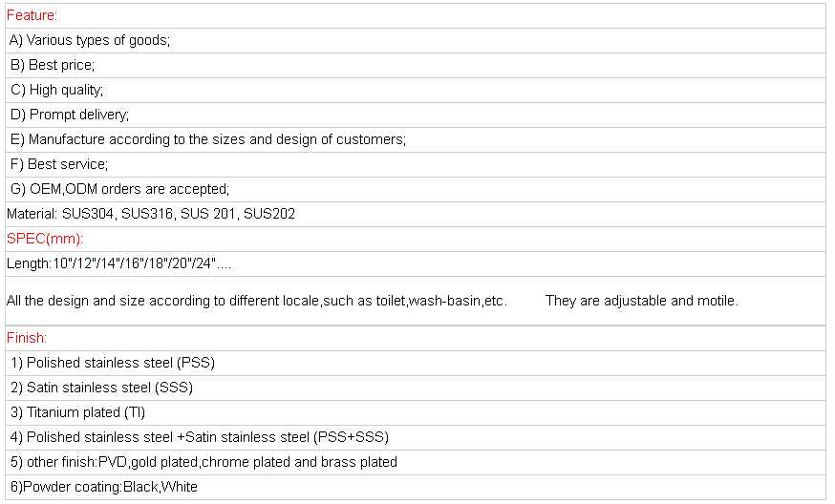The image size is (835, 504).
Task: Click the red "Finish:" heading
Action: [x=27, y=338]
